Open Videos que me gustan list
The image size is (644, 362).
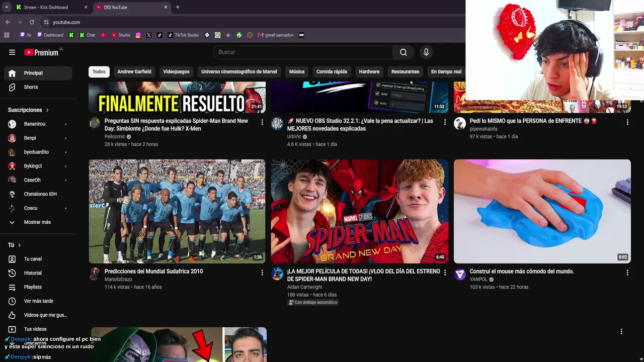[38, 315]
